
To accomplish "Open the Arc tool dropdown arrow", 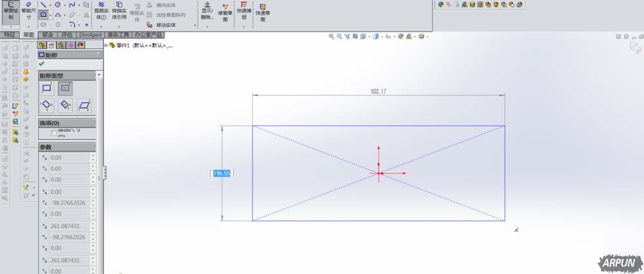I will [64, 15].
